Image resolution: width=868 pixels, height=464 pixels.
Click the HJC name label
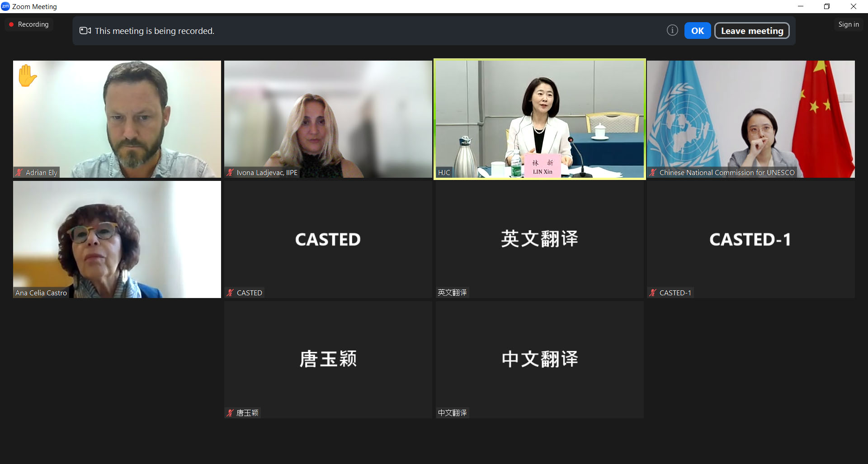click(x=444, y=172)
